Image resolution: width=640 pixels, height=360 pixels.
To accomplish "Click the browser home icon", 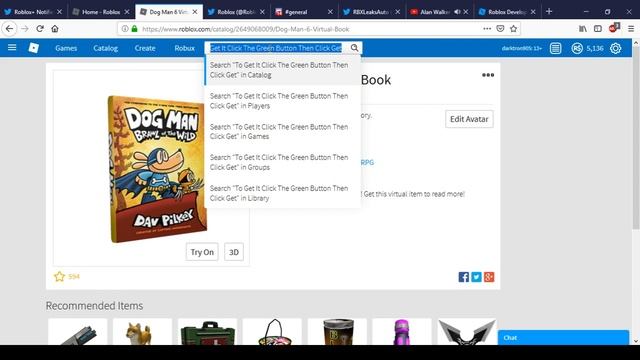I will click(55, 29).
